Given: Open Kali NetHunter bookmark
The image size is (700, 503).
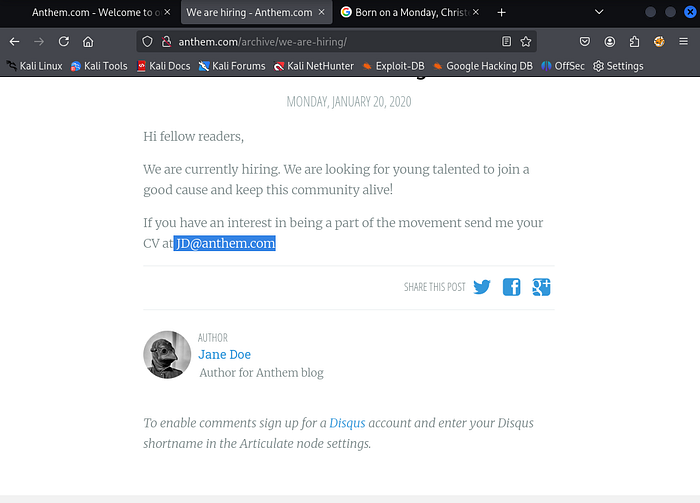Looking at the screenshot, I should (313, 66).
